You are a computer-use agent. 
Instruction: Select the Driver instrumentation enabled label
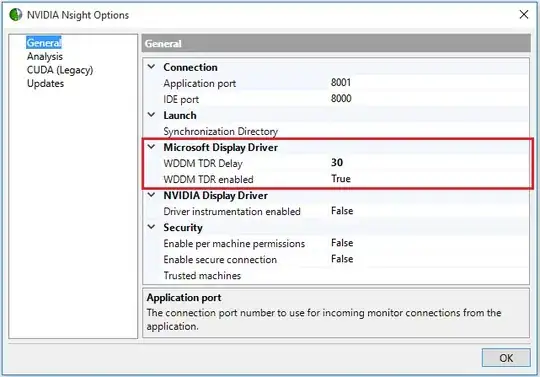(232, 211)
